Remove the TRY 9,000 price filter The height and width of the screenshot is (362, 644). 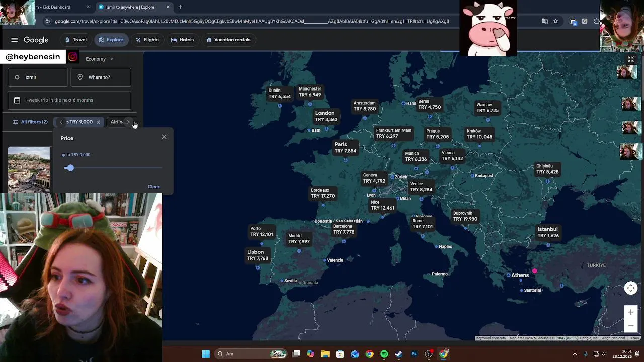(98, 122)
